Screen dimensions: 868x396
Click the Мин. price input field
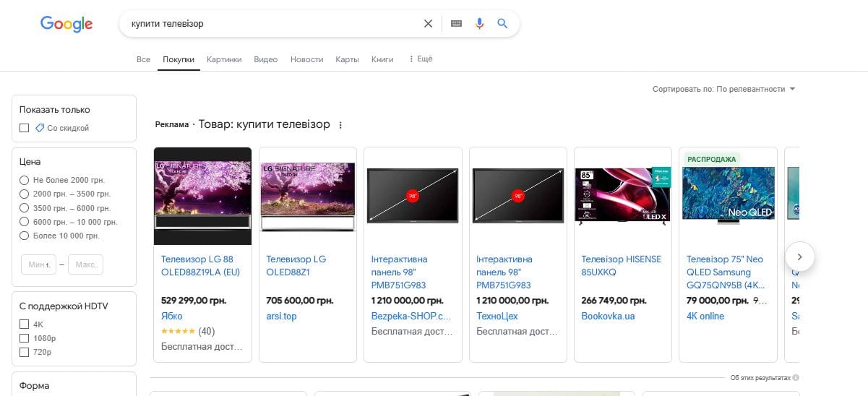pos(39,265)
